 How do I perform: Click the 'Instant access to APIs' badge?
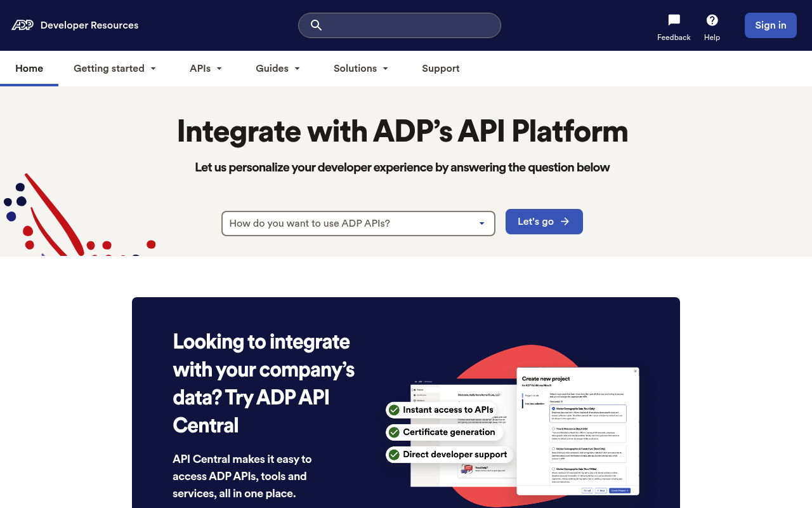click(443, 410)
